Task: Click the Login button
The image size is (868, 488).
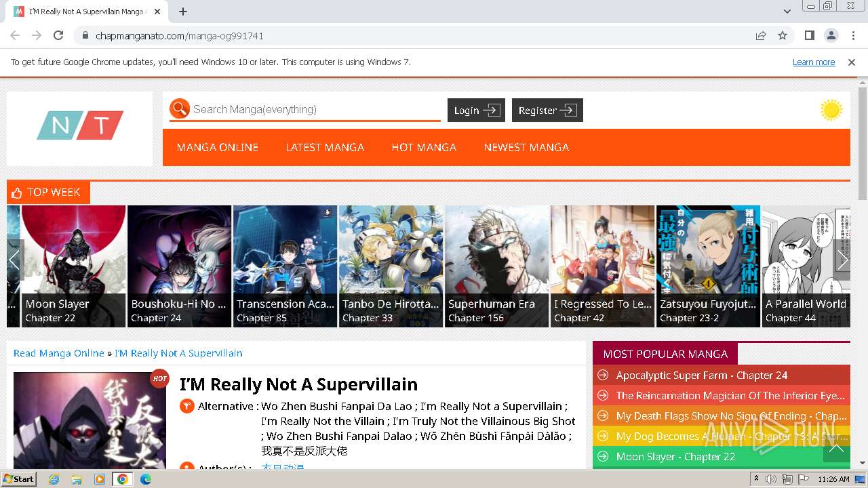Action: (x=476, y=110)
